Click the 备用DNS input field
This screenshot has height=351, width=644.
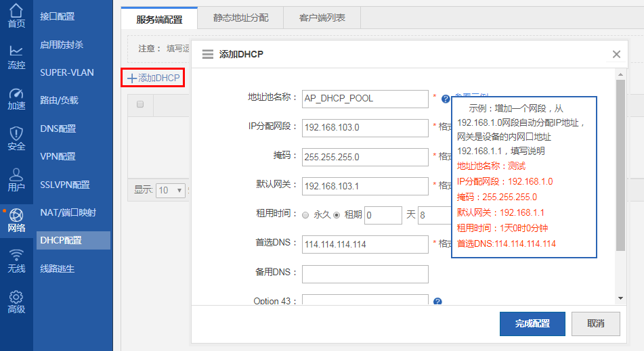click(365, 274)
